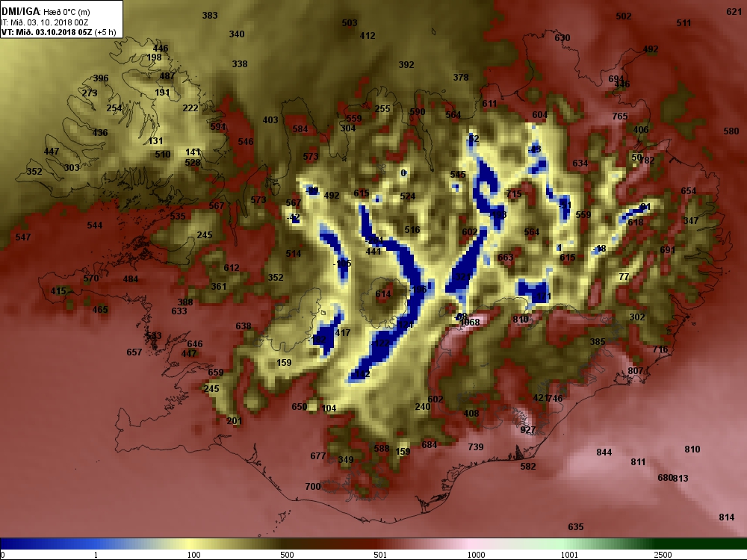Viewport: 747px width, 560px height.
Task: Click the map value 634
Action: (580, 164)
